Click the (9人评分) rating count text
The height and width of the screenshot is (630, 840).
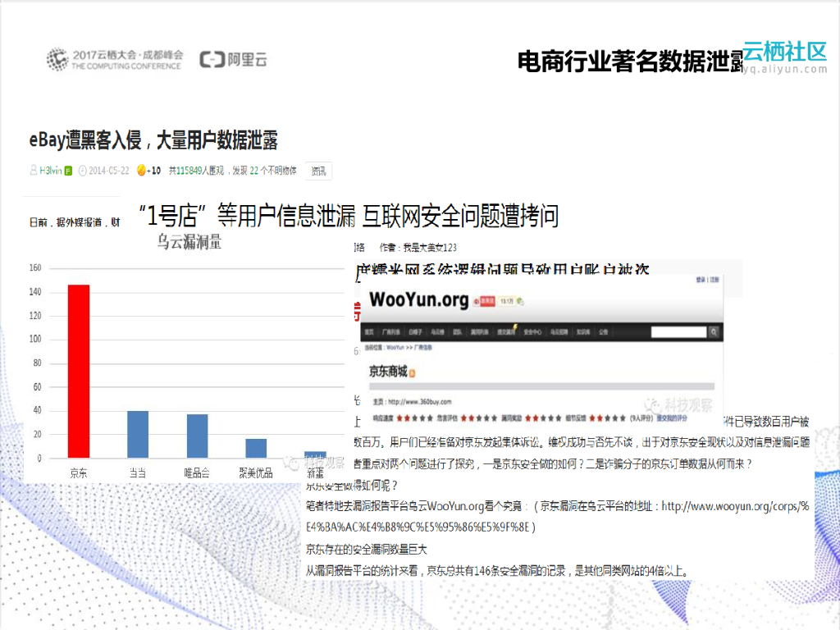641,418
